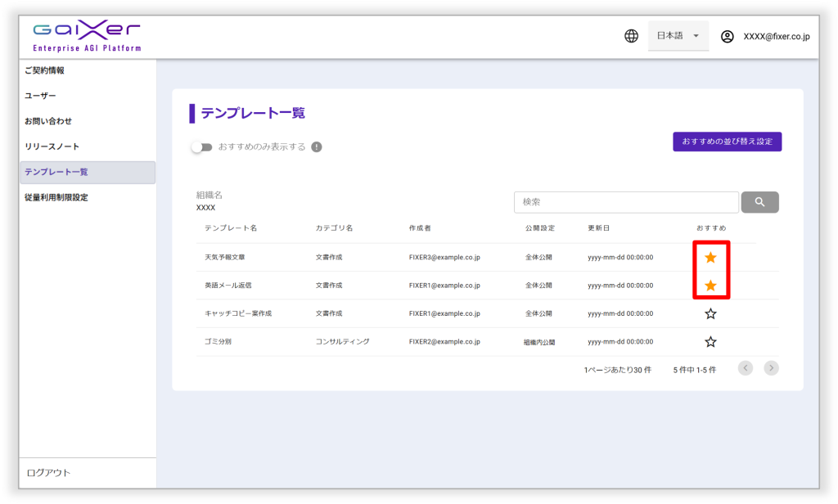Mark ゴミ分別 template as recommended
The image size is (838, 504).
[710, 342]
